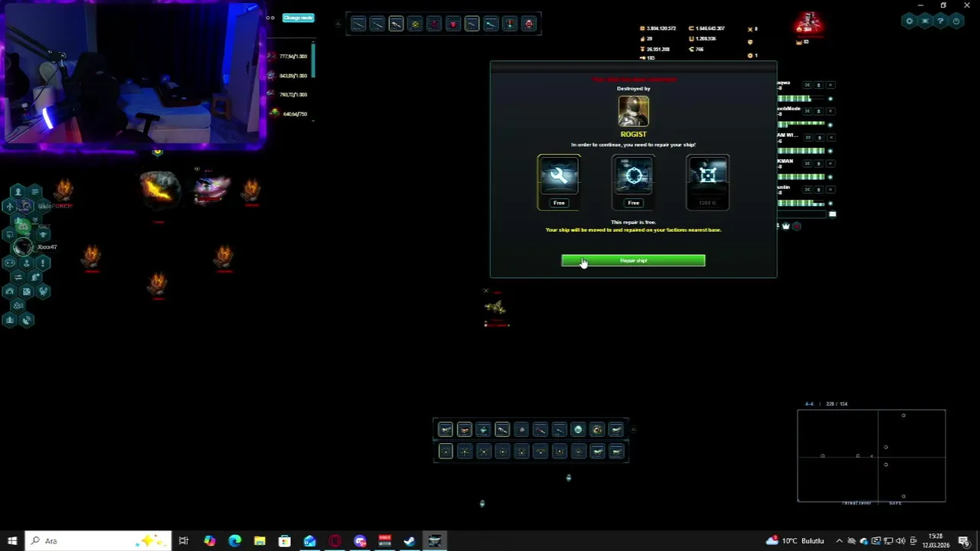Select the first drone formation in lower hotbar row
The image size is (980, 551).
(x=446, y=452)
